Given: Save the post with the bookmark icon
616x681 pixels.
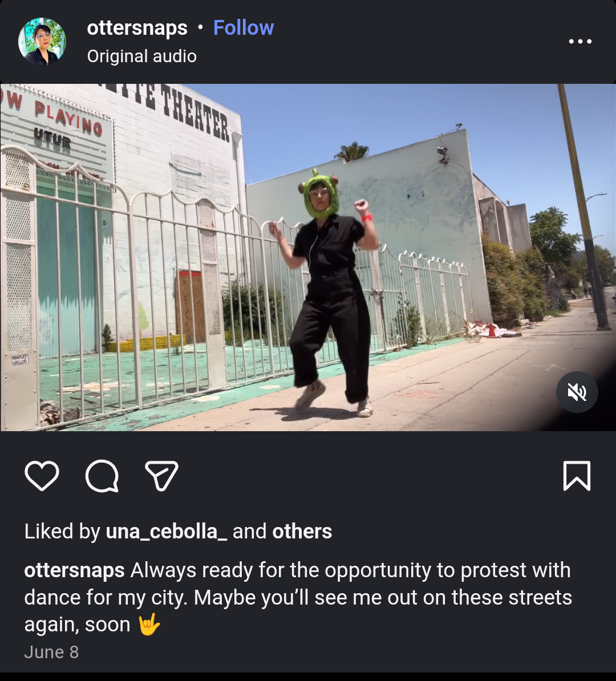Looking at the screenshot, I should point(577,476).
